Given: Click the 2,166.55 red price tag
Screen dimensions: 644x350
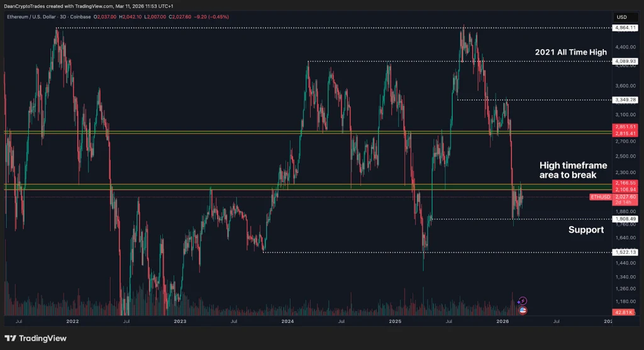Looking at the screenshot, I should click(x=625, y=183).
